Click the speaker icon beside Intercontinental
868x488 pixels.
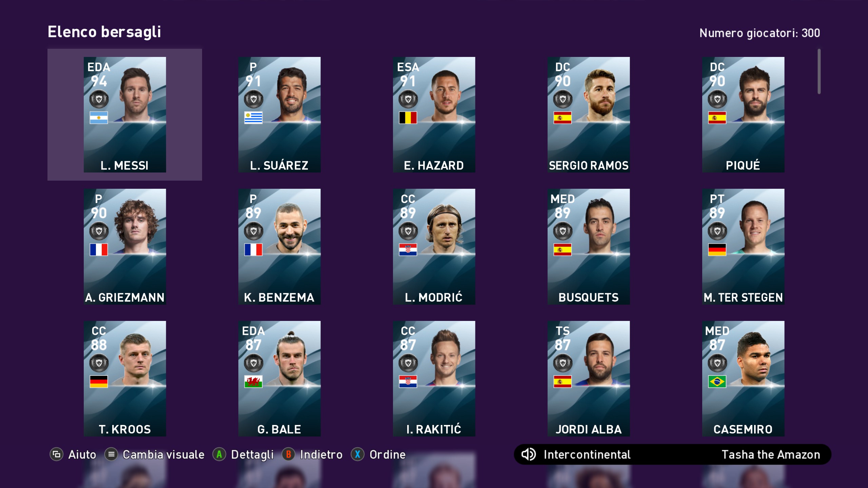pyautogui.click(x=529, y=454)
